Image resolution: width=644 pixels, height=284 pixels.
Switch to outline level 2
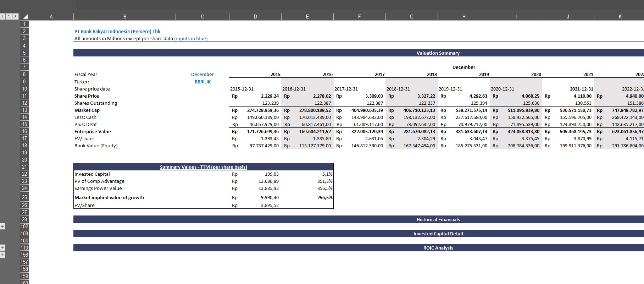tap(9, 17)
